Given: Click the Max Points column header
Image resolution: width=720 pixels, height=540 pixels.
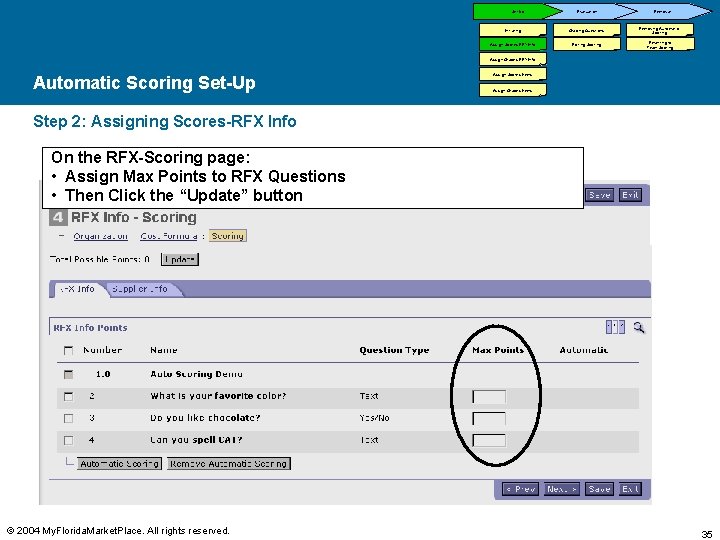Looking at the screenshot, I should click(x=498, y=350).
